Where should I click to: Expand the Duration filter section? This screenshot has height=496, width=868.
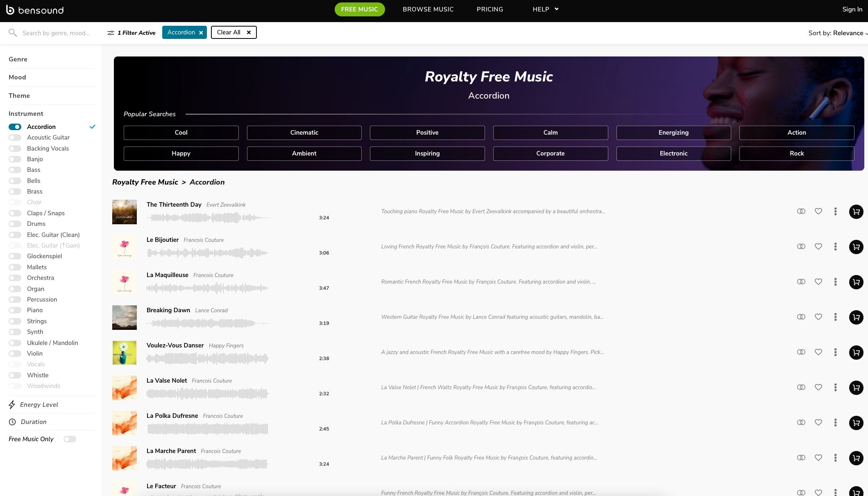pos(34,422)
